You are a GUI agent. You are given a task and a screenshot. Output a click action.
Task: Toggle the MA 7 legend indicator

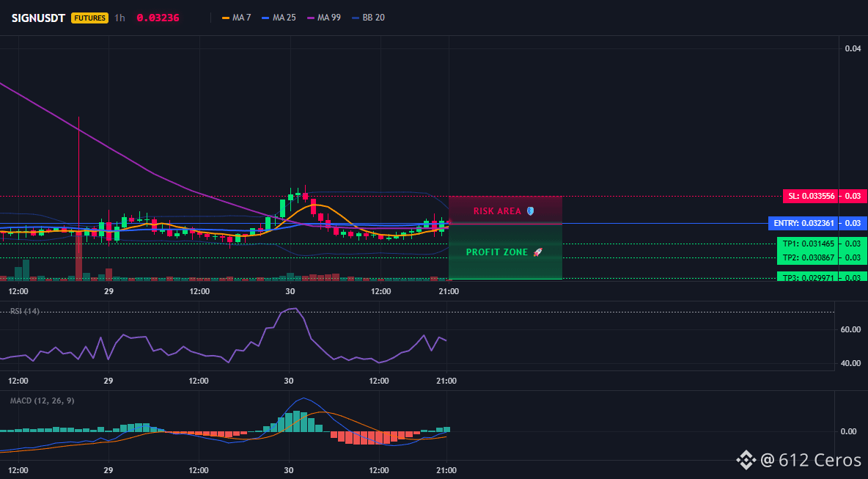click(236, 18)
